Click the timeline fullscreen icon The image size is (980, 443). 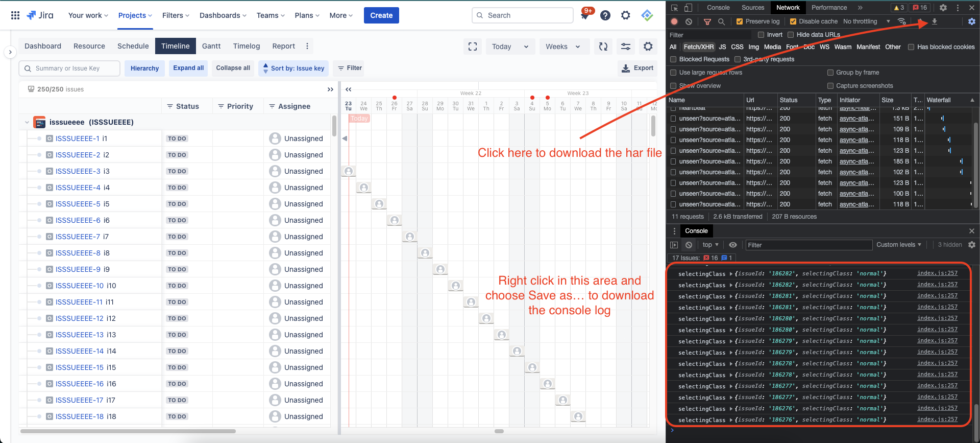(473, 46)
